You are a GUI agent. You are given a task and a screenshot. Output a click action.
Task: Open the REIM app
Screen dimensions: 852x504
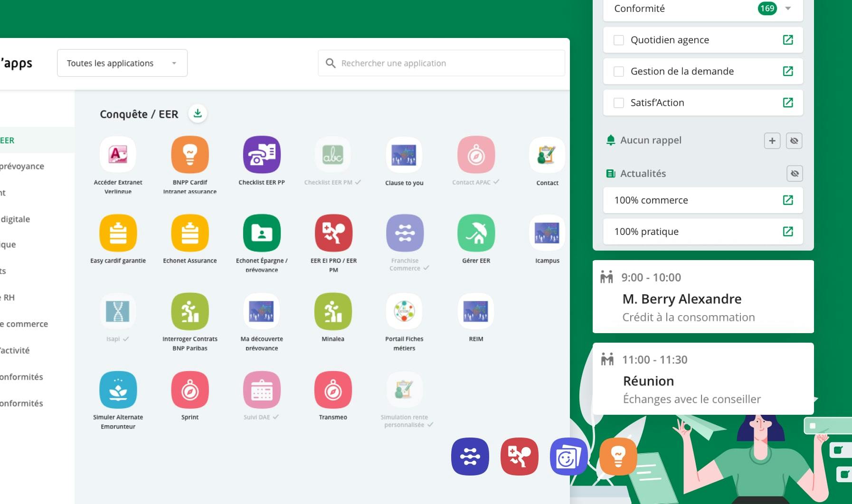476,311
